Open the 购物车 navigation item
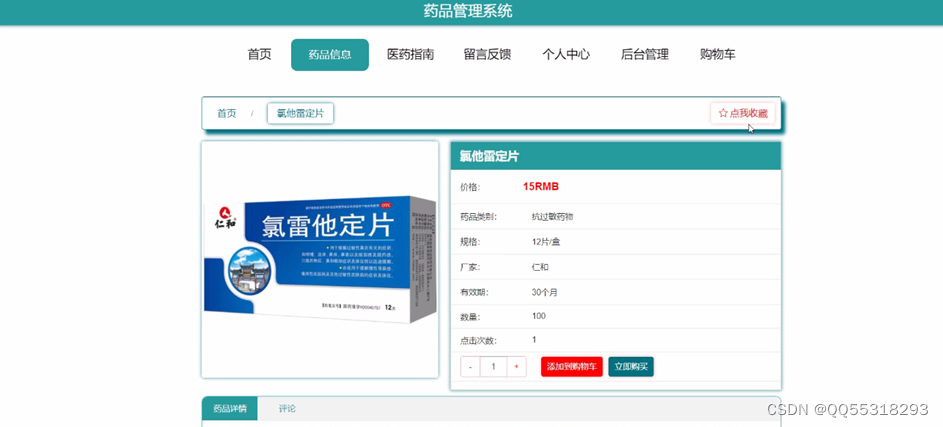The image size is (943, 427). pyautogui.click(x=717, y=55)
